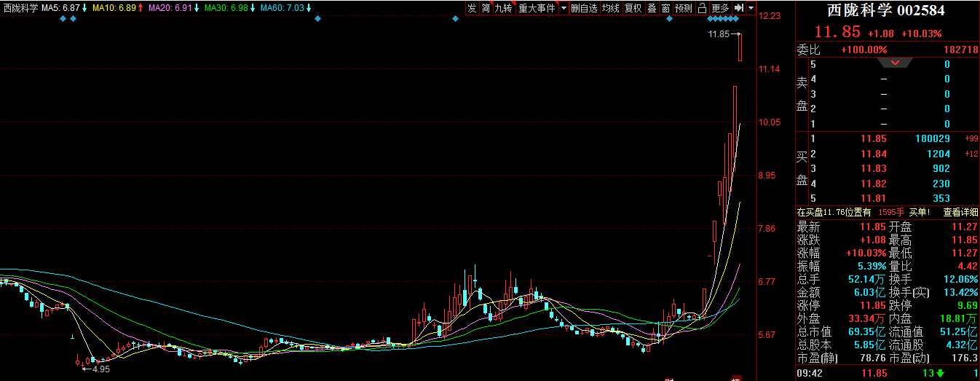Expand the red chevron in order book
980x381 pixels.
point(896,63)
